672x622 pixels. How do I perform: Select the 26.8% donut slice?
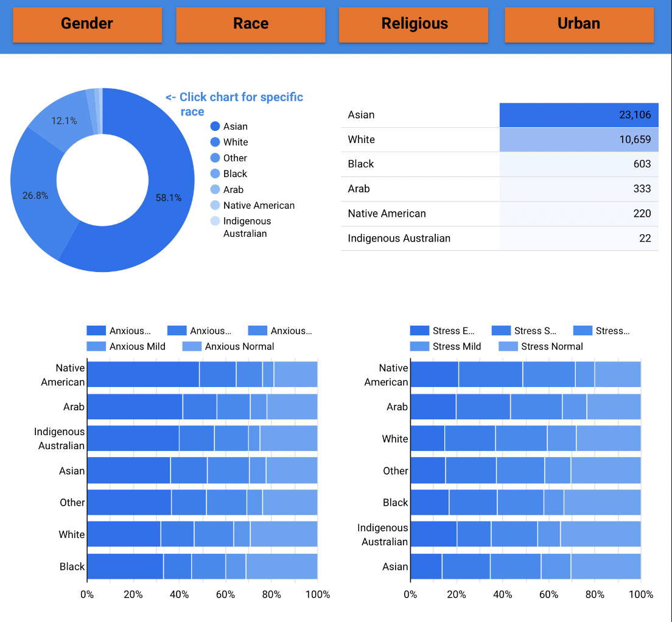35,195
